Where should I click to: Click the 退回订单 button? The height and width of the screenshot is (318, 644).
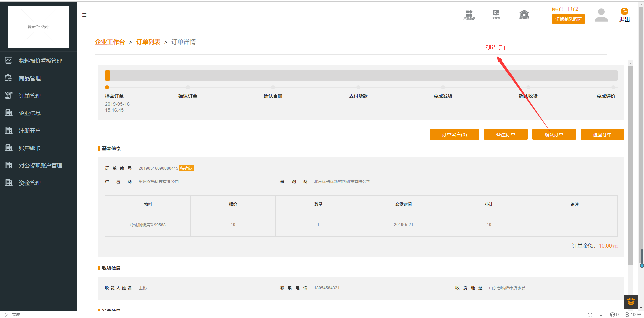coord(602,134)
